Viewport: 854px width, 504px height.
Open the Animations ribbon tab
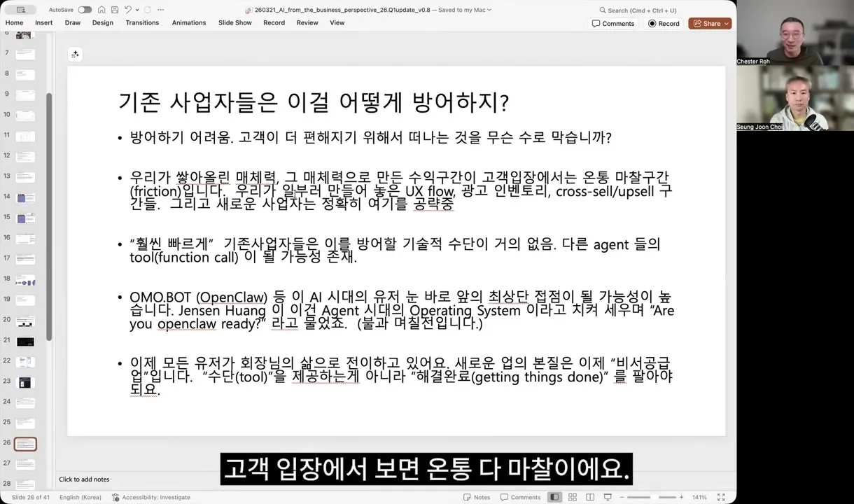tap(188, 22)
